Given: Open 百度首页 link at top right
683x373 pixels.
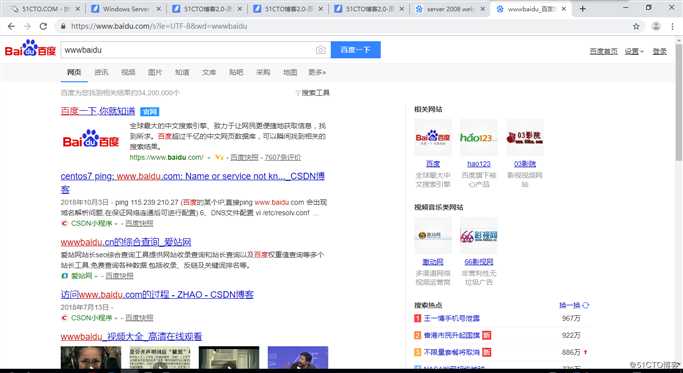Looking at the screenshot, I should coord(603,51).
